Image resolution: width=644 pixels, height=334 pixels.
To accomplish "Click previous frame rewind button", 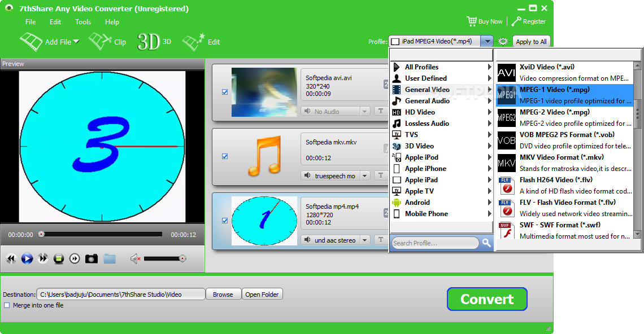I will tap(11, 258).
